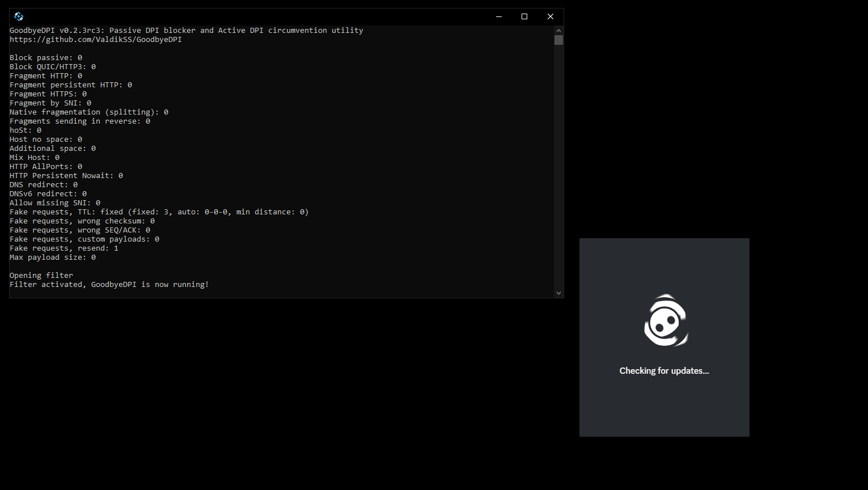Click the "Native fragmentation (splitting): 0" line
The width and height of the screenshot is (868, 490).
pos(89,112)
